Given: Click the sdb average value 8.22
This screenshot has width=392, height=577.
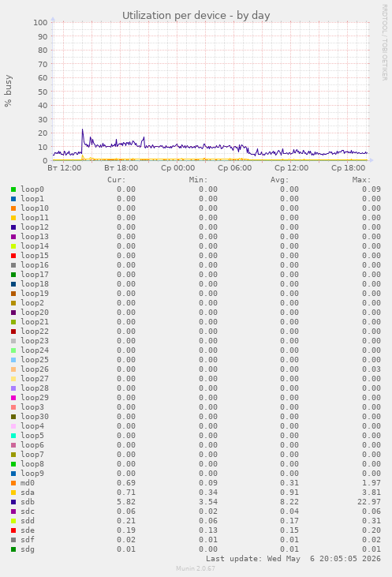Looking at the screenshot, I should click(289, 502).
